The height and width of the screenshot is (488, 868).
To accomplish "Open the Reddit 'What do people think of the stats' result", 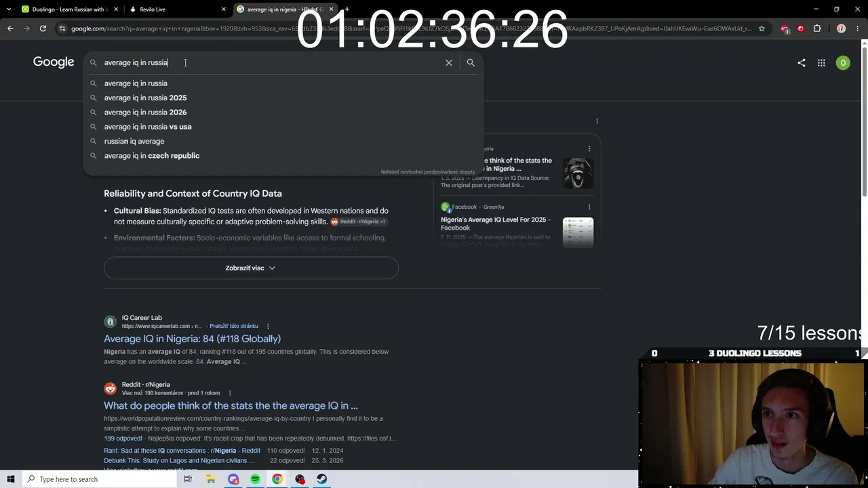I will point(231,405).
